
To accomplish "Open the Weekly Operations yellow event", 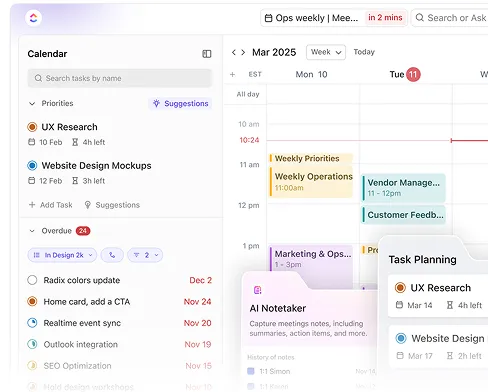I will click(x=311, y=182).
